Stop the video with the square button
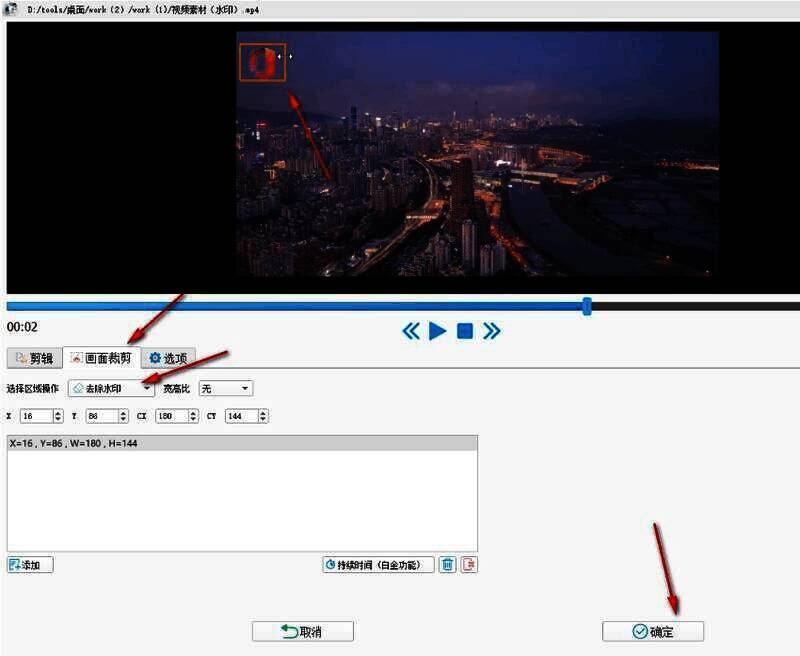This screenshot has width=800, height=656. pos(465,331)
